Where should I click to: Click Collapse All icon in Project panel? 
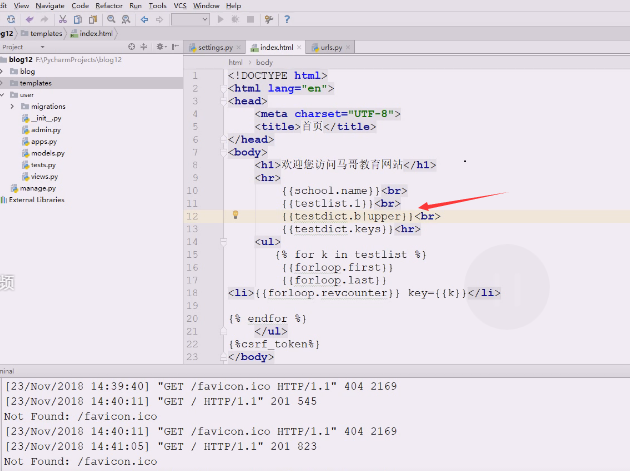[144, 47]
